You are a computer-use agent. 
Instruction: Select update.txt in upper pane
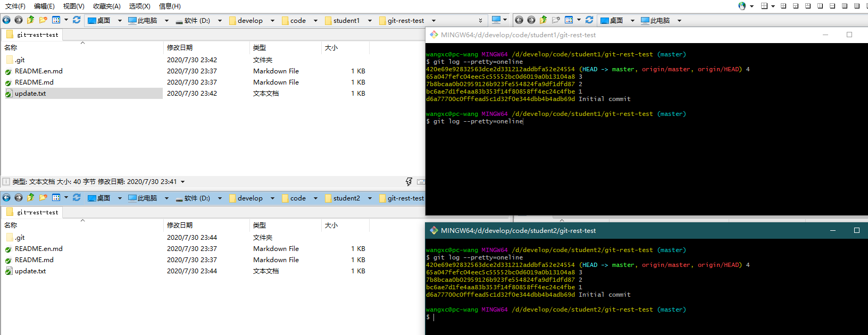(x=30, y=93)
